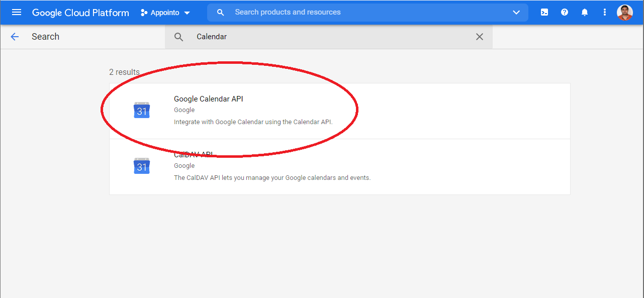Go back using the back arrow
Viewport: 644px width, 298px height.
[x=15, y=37]
